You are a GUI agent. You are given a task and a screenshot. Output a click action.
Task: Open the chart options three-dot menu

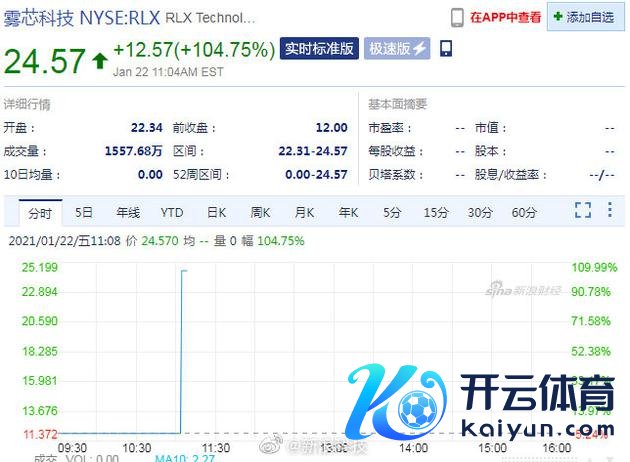click(x=610, y=210)
